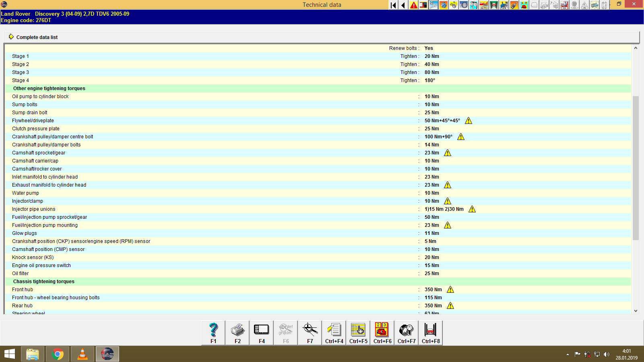Click the Engine oil pressure switch row
The image size is (644, 362).
[x=318, y=265]
